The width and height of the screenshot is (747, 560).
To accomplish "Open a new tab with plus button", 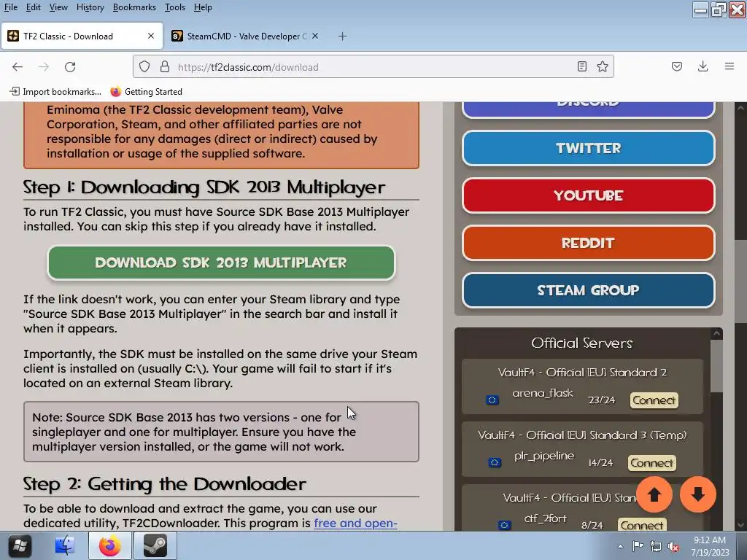I will point(343,36).
